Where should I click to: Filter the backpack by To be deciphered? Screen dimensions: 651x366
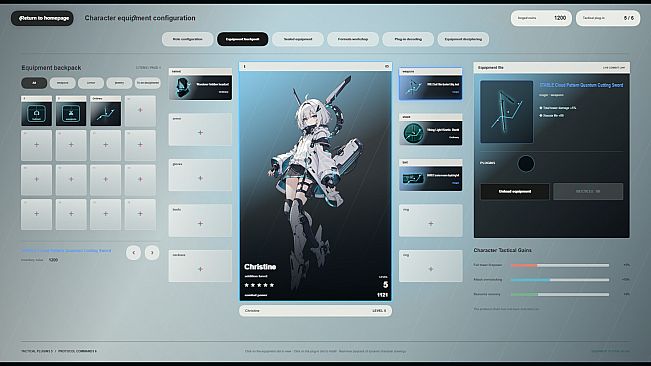[147, 83]
